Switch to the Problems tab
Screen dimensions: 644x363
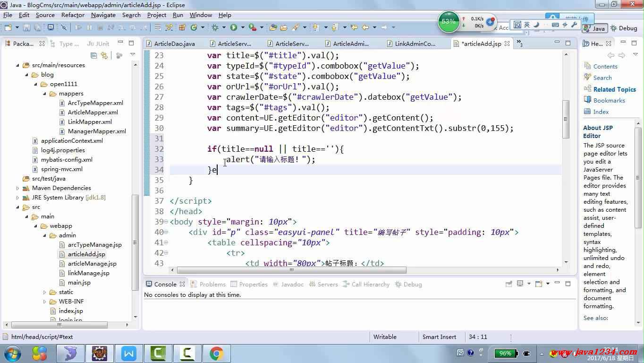(x=208, y=284)
